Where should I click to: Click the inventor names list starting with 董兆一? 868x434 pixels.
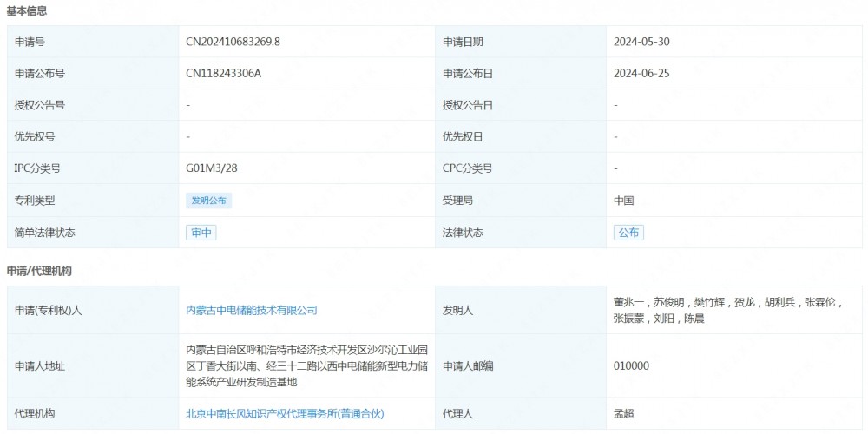tap(727, 310)
